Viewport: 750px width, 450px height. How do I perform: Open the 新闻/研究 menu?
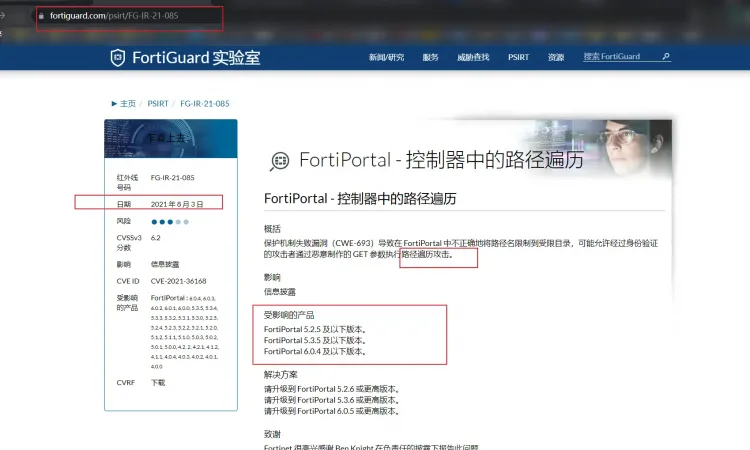(x=386, y=57)
